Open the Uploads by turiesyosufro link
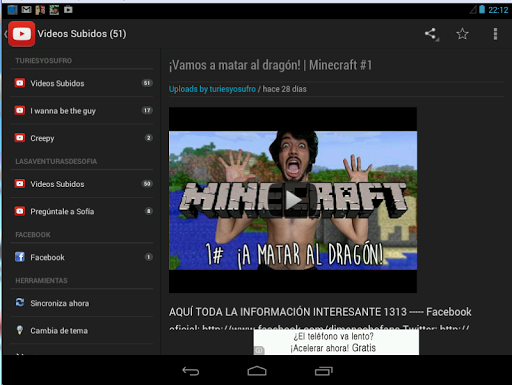Viewport: 512px width, 385px height. (212, 89)
